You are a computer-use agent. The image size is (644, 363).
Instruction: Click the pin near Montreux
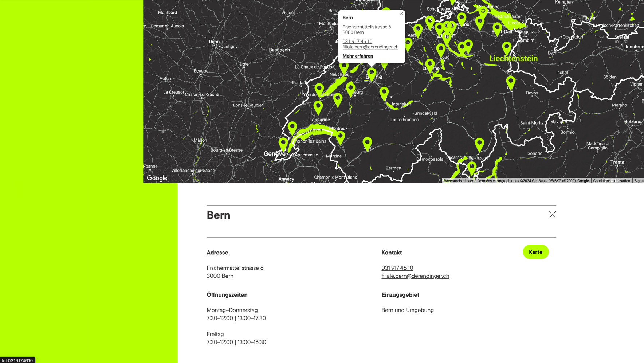coord(340,137)
